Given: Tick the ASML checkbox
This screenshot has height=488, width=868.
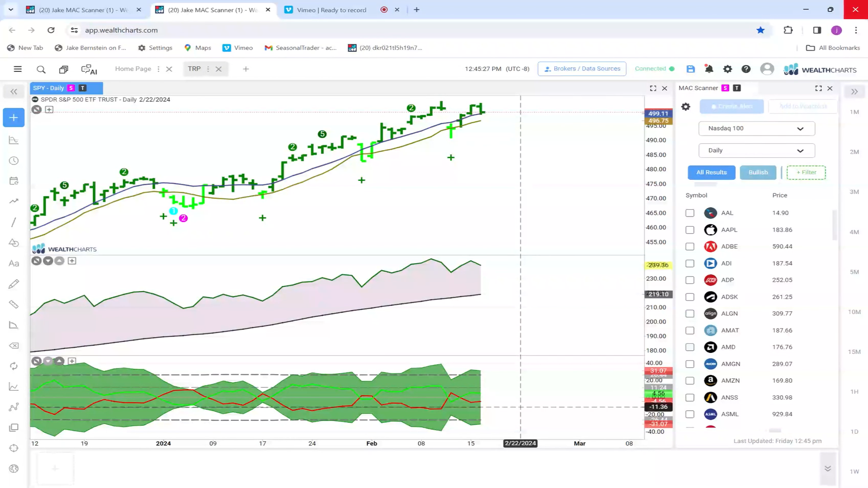Looking at the screenshot, I should (x=689, y=414).
